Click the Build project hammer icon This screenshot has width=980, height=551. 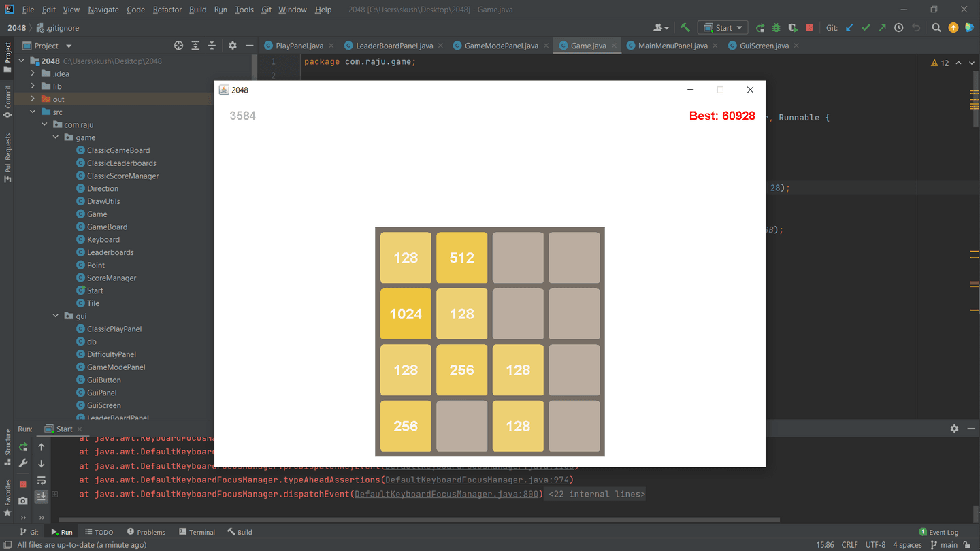pyautogui.click(x=685, y=28)
